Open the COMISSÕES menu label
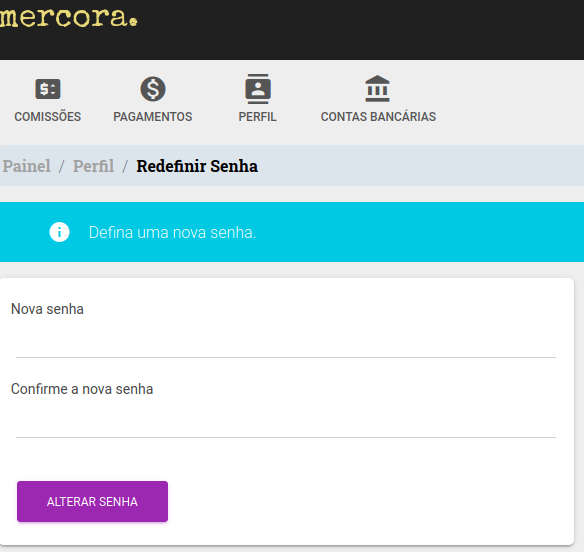Screen dimensions: 584x552 (48, 117)
